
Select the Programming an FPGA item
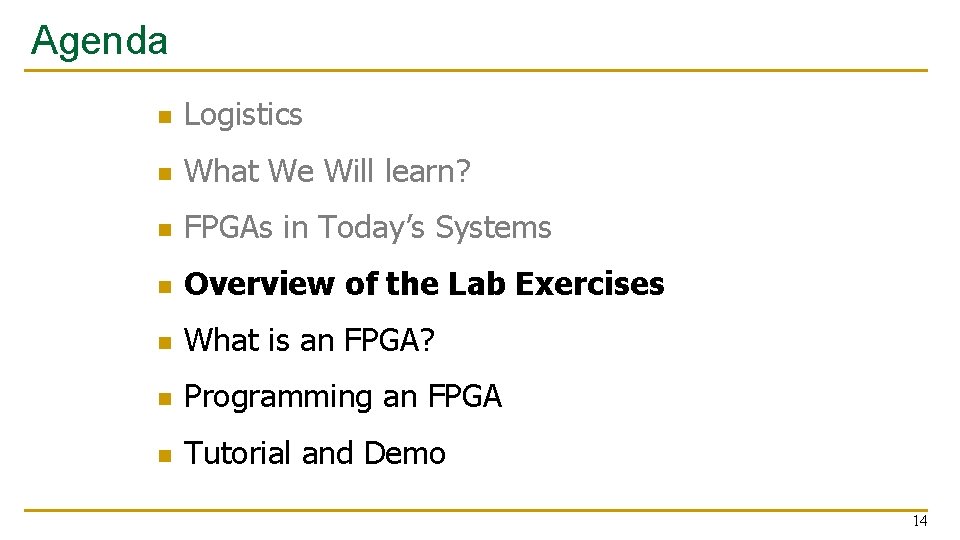pyautogui.click(x=343, y=397)
